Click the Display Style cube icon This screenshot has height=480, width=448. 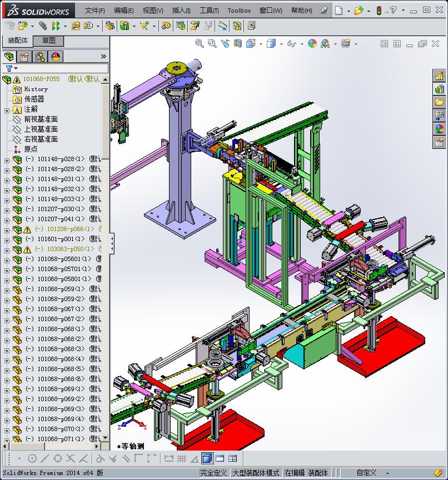tap(271, 44)
